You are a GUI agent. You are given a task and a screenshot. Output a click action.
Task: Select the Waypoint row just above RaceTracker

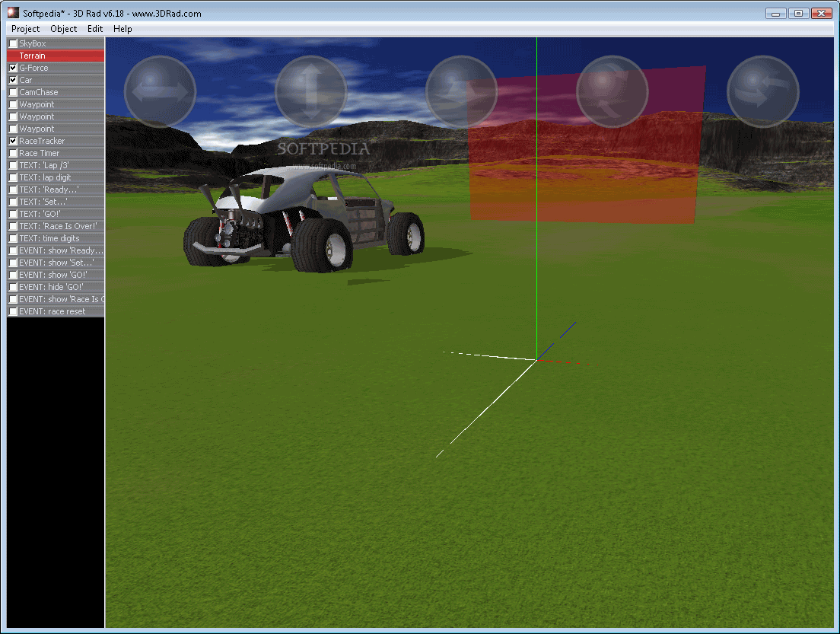(x=56, y=129)
